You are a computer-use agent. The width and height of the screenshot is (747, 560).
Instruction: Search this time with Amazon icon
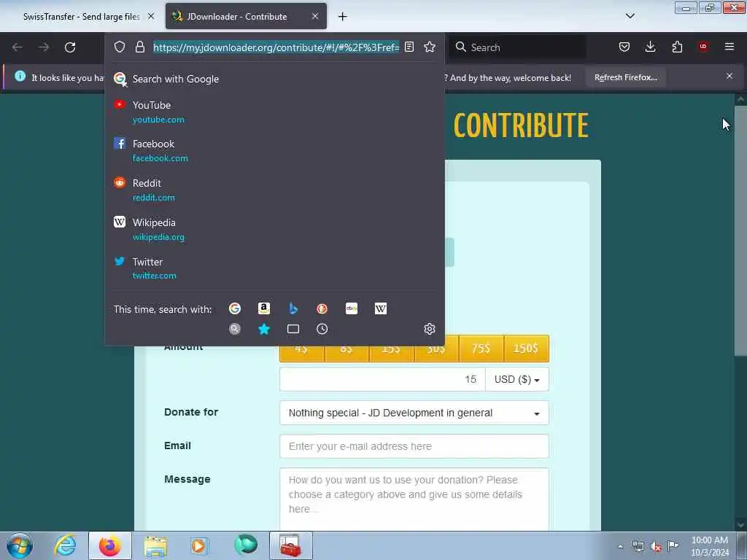264,308
